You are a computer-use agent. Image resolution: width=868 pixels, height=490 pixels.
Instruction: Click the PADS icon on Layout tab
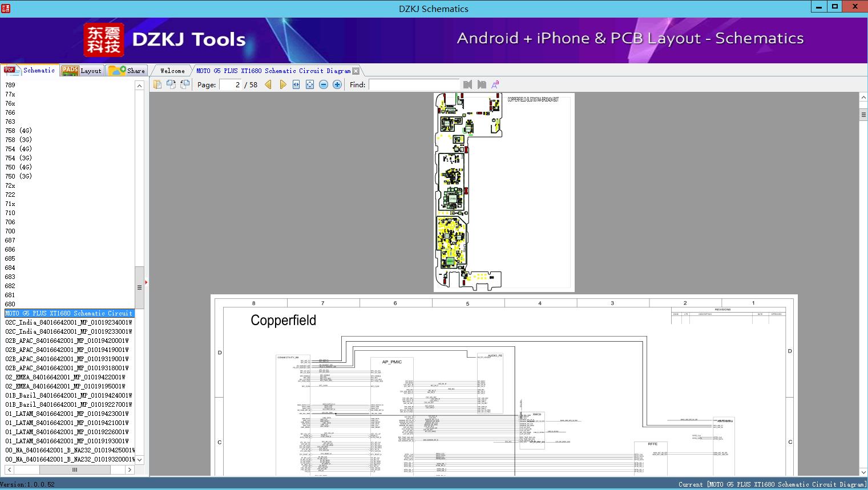point(70,71)
